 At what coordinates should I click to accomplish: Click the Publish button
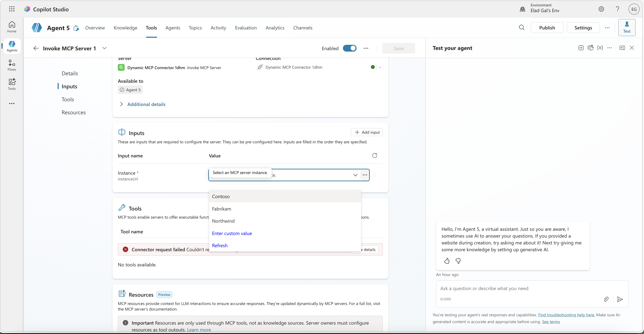(547, 28)
